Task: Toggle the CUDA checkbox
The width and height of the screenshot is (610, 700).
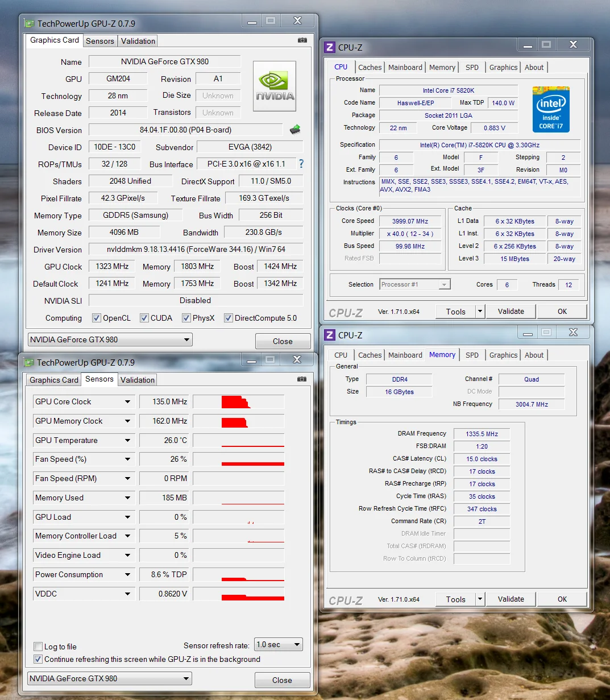Action: (x=144, y=318)
